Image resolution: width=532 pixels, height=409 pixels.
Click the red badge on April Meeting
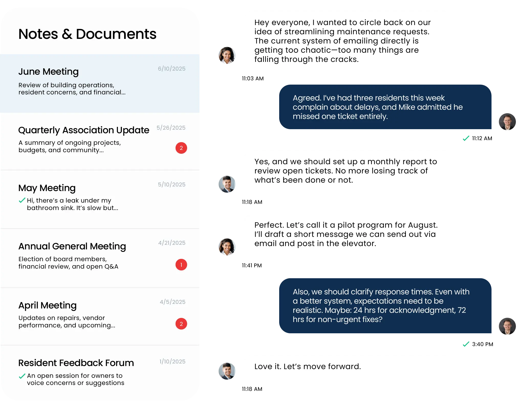click(181, 324)
